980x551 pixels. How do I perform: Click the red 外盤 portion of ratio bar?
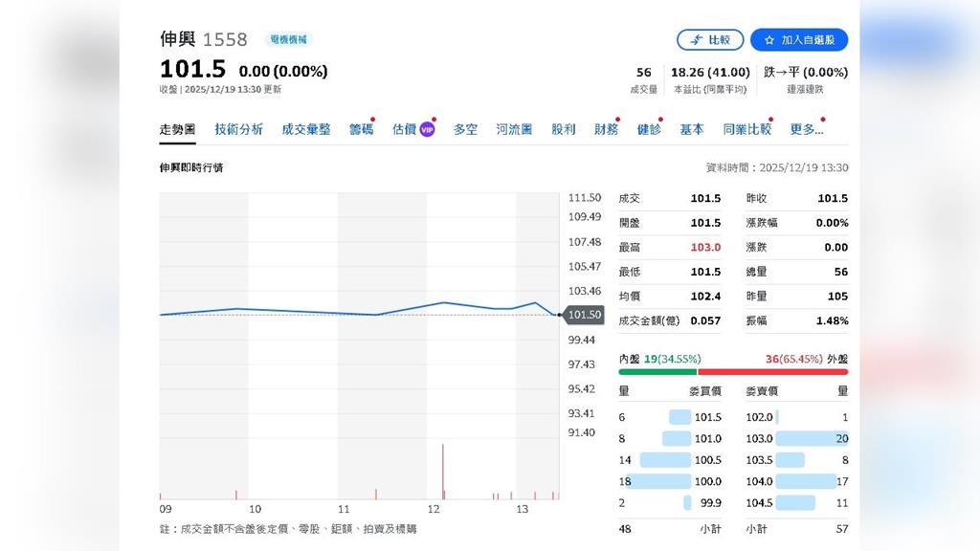coord(772,371)
